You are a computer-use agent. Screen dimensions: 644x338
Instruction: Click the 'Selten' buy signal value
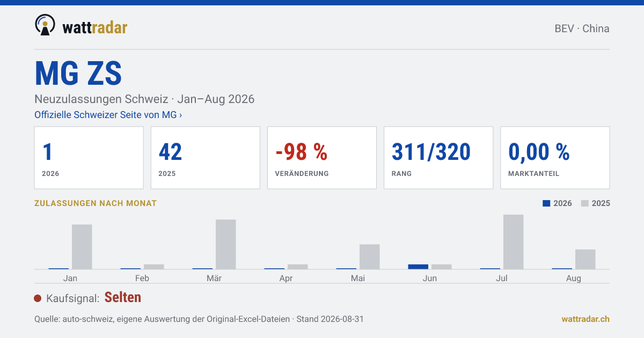pyautogui.click(x=123, y=297)
